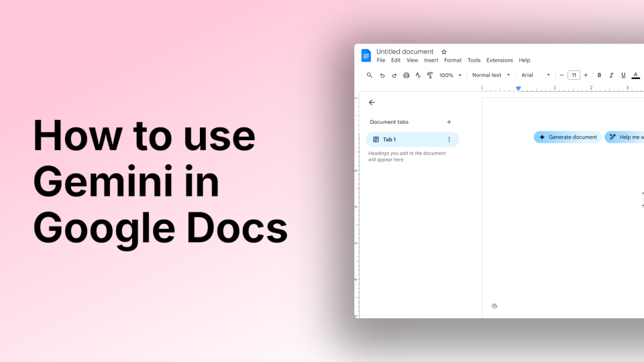Open the Help menu
Viewport: 644px width, 362px height.
(525, 60)
